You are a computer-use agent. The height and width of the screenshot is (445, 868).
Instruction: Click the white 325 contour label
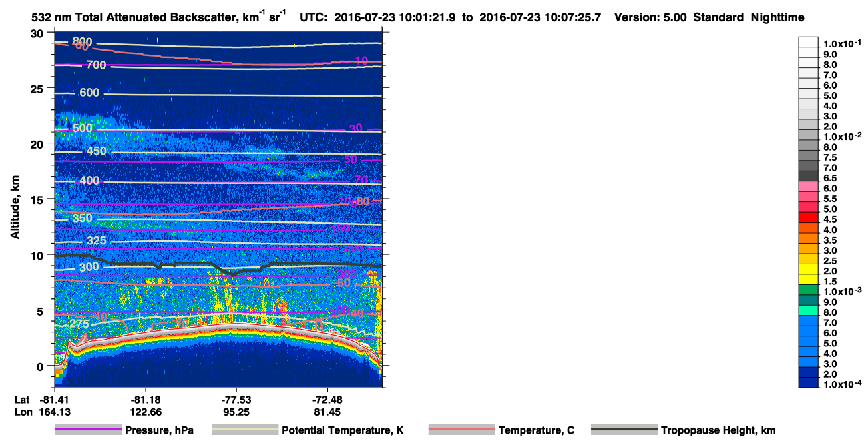(x=97, y=240)
